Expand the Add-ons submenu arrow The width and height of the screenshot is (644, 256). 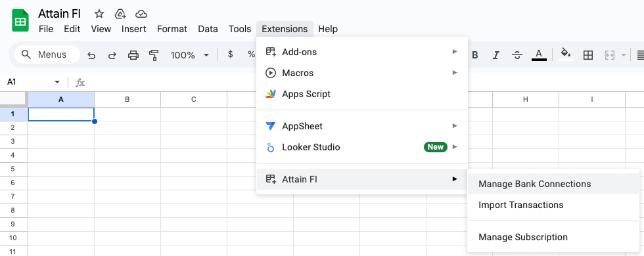(455, 52)
